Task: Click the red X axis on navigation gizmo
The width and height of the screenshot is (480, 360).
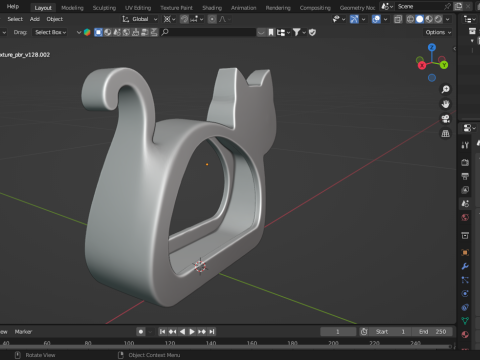Action: pos(422,65)
